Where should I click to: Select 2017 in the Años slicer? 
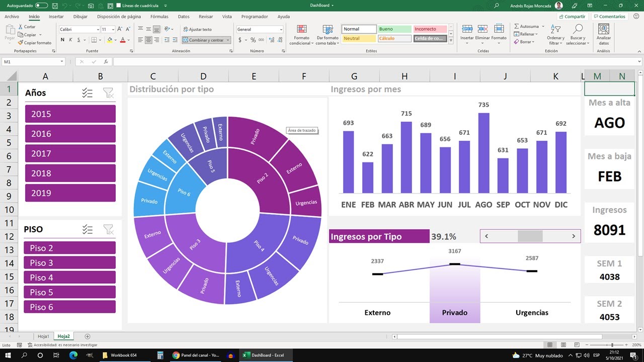click(x=70, y=153)
